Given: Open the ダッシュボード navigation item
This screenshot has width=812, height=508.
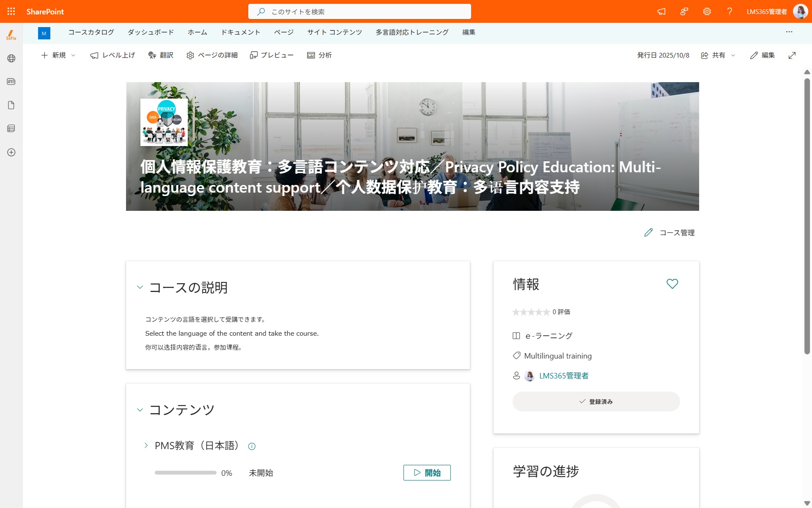Looking at the screenshot, I should (151, 32).
